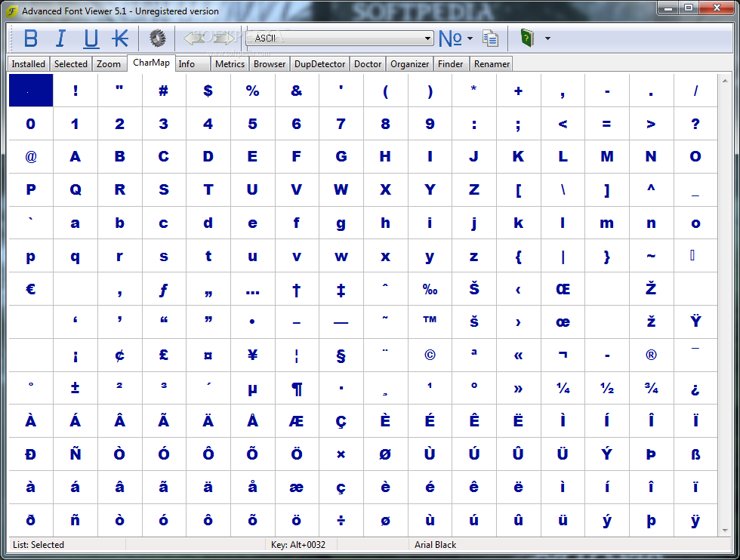Open the Renamer tab
740x560 pixels.
click(x=492, y=63)
